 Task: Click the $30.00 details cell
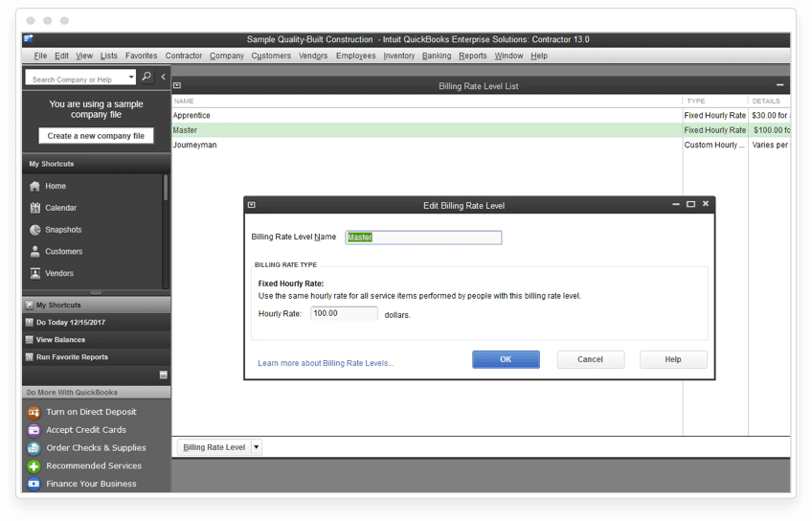pyautogui.click(x=770, y=116)
